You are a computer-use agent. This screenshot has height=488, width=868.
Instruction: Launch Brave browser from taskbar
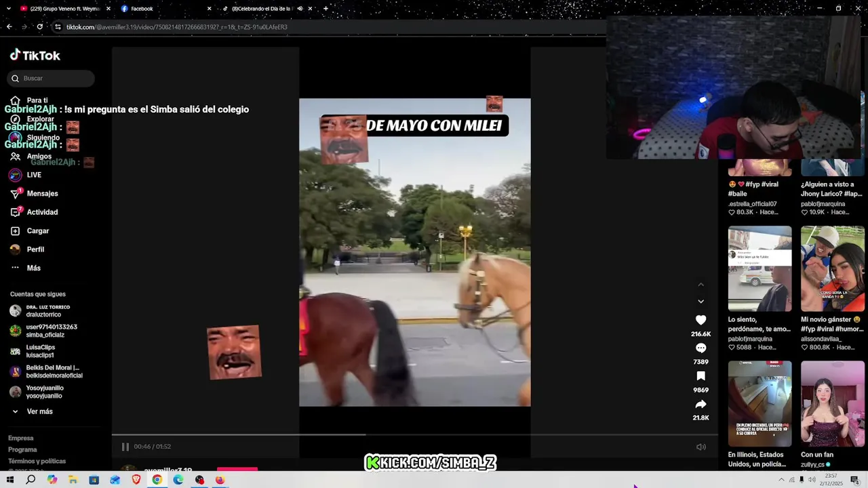pos(136,480)
